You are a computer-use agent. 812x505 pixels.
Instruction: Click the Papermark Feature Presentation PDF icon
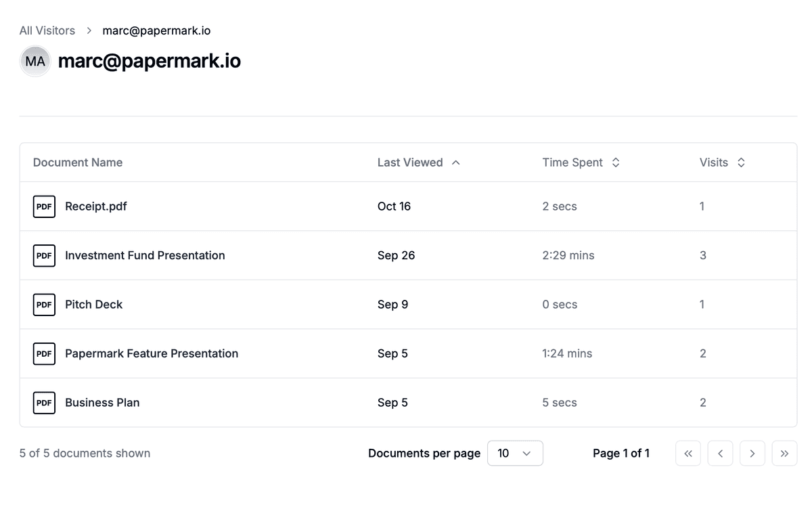[x=44, y=353]
